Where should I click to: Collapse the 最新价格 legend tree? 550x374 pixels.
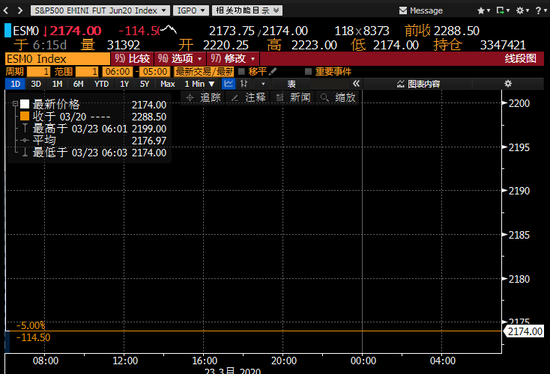click(x=15, y=104)
